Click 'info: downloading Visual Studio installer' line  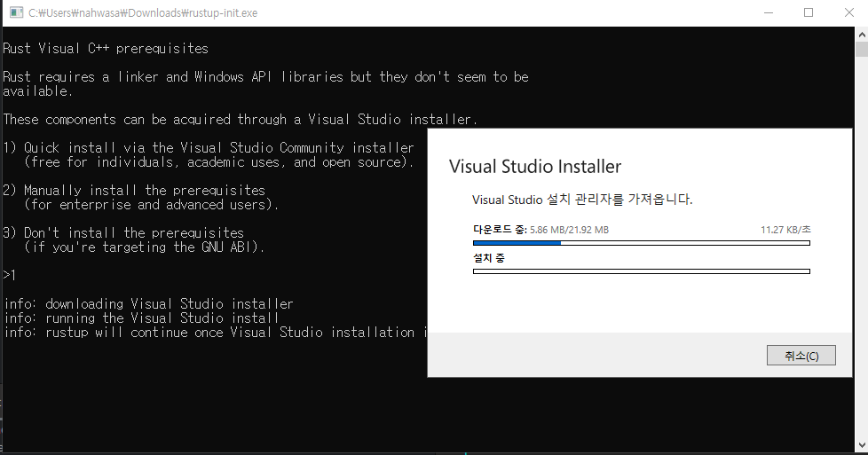tap(148, 304)
